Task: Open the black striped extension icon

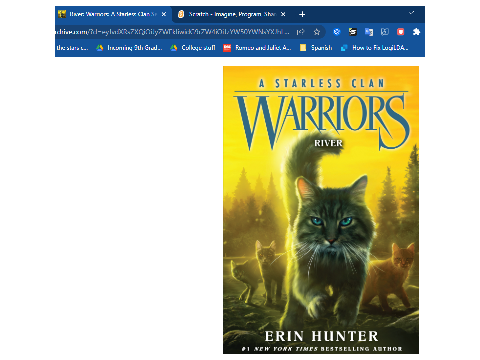Action: tap(353, 32)
